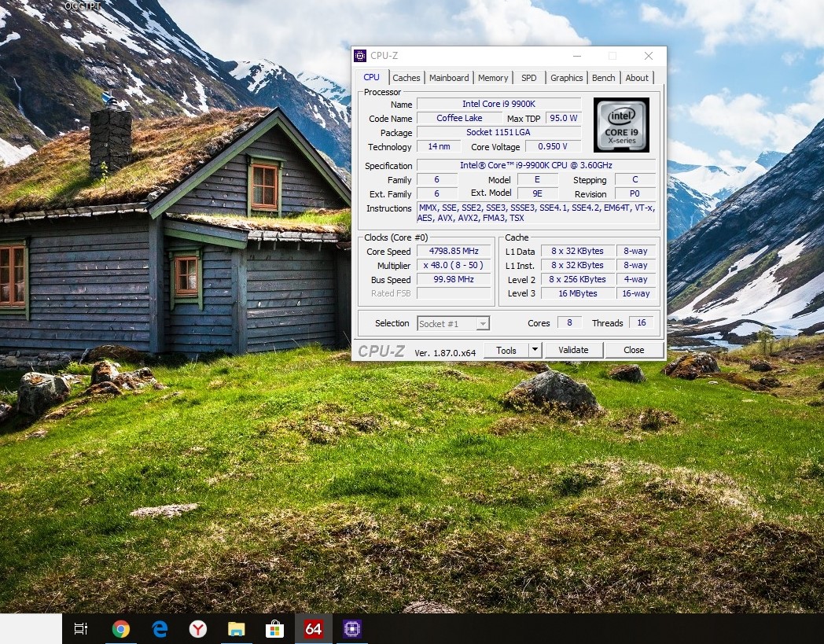The image size is (824, 644).
Task: Select the CPU tab
Action: (372, 77)
